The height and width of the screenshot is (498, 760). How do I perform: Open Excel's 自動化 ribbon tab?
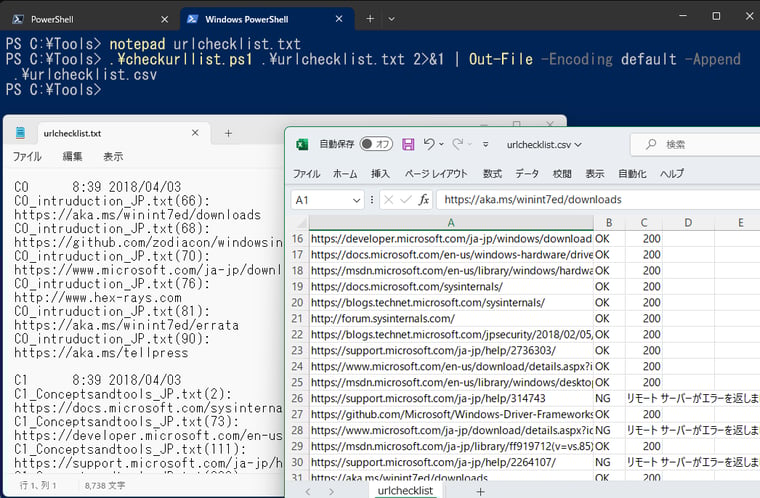coord(632,174)
